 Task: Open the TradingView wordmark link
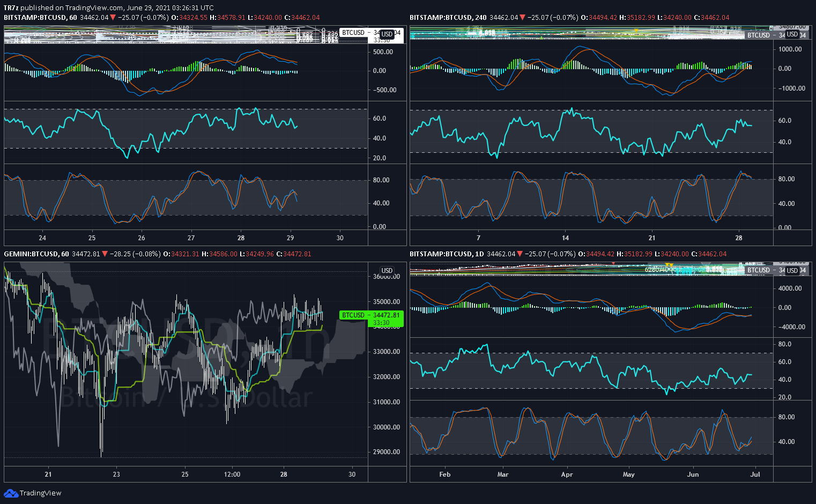click(41, 493)
